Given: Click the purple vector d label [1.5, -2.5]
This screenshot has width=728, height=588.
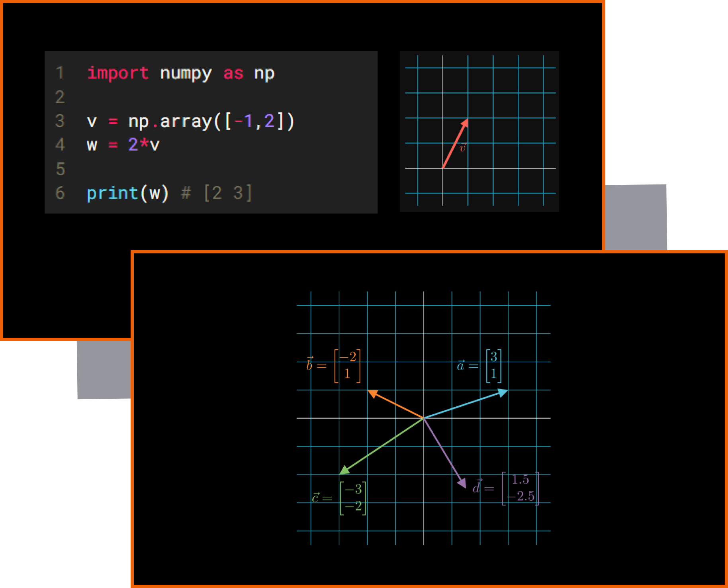Looking at the screenshot, I should click(506, 488).
